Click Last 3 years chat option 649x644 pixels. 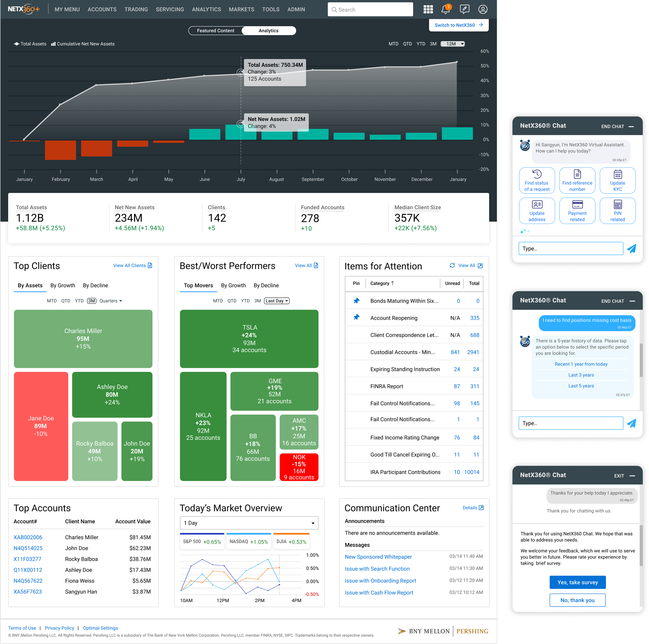coord(581,375)
